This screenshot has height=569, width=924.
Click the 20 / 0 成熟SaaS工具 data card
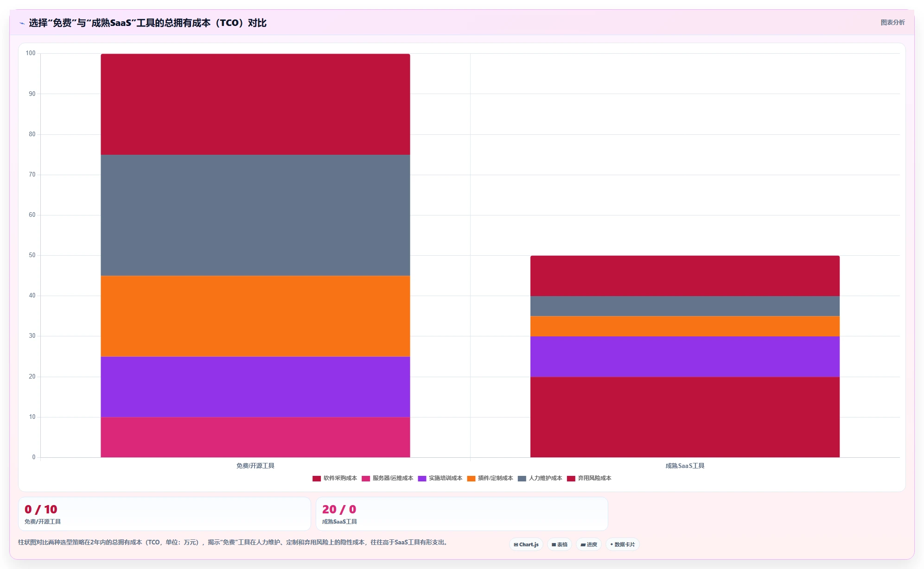[462, 514]
